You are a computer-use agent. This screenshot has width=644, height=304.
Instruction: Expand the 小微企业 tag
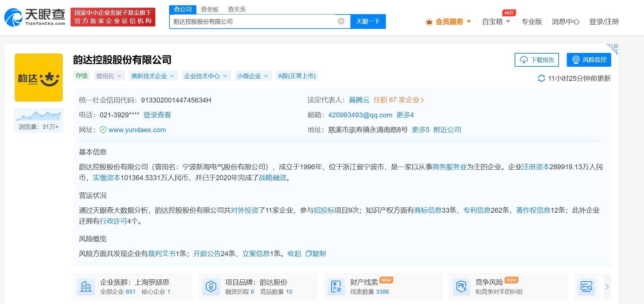[x=253, y=76]
